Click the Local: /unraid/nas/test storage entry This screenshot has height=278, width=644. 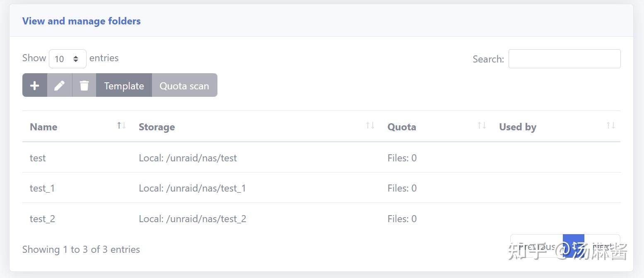[188, 158]
